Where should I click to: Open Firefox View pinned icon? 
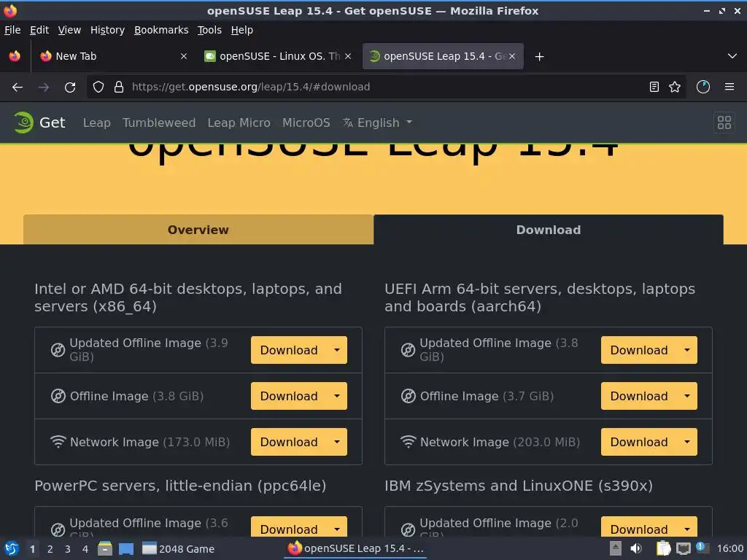point(15,56)
